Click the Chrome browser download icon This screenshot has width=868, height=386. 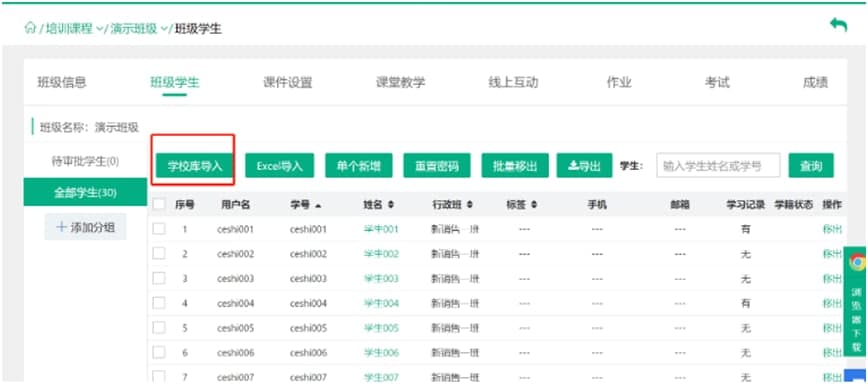857,262
